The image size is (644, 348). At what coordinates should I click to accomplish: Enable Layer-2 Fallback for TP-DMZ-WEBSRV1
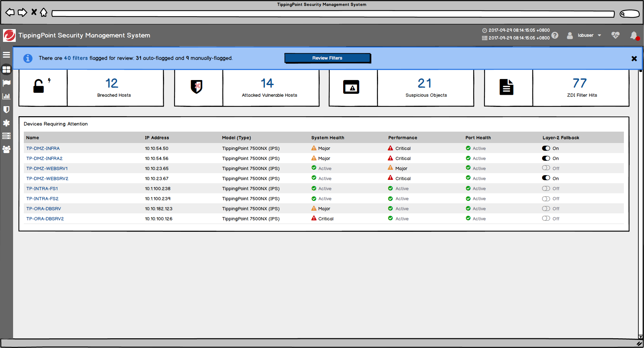[546, 168]
